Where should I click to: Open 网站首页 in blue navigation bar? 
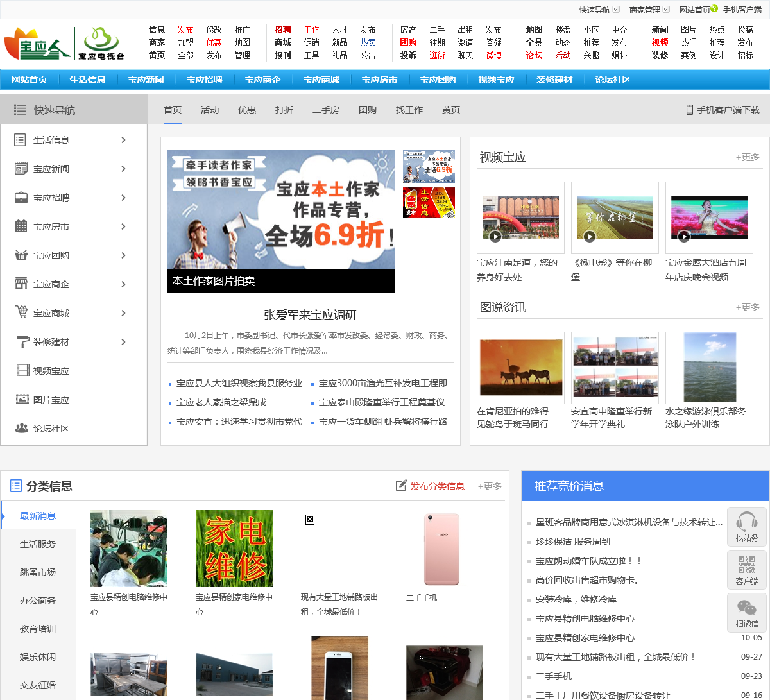pyautogui.click(x=30, y=80)
